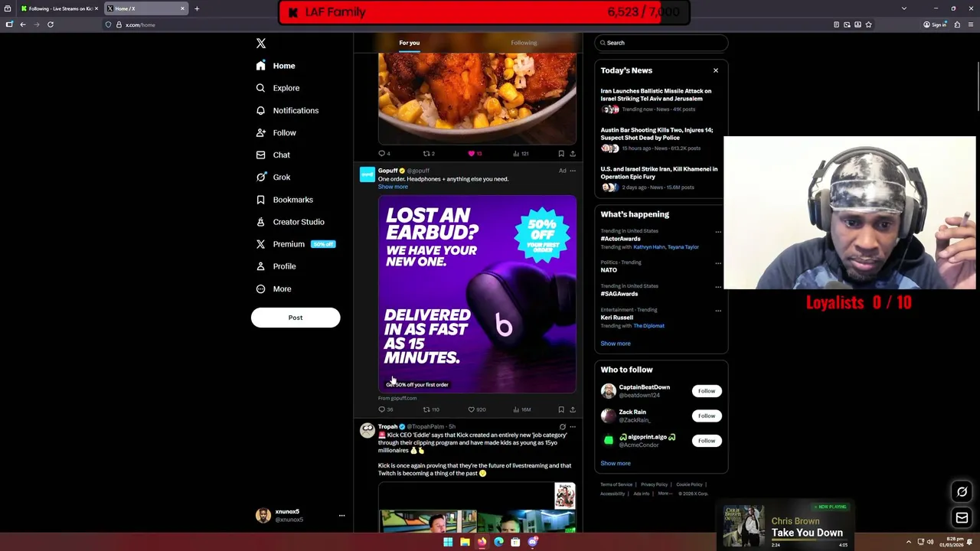Image resolution: width=980 pixels, height=551 pixels.
Task: Open Tropah profile avatar
Action: (x=367, y=431)
